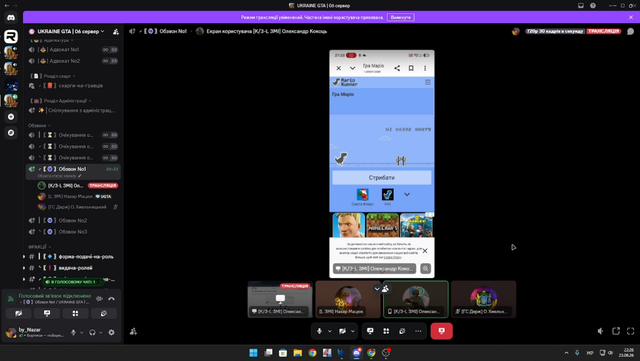This screenshot has height=361, width=640.
Task: Adjust stream volume speaker icon bottom right
Action: 600,331
